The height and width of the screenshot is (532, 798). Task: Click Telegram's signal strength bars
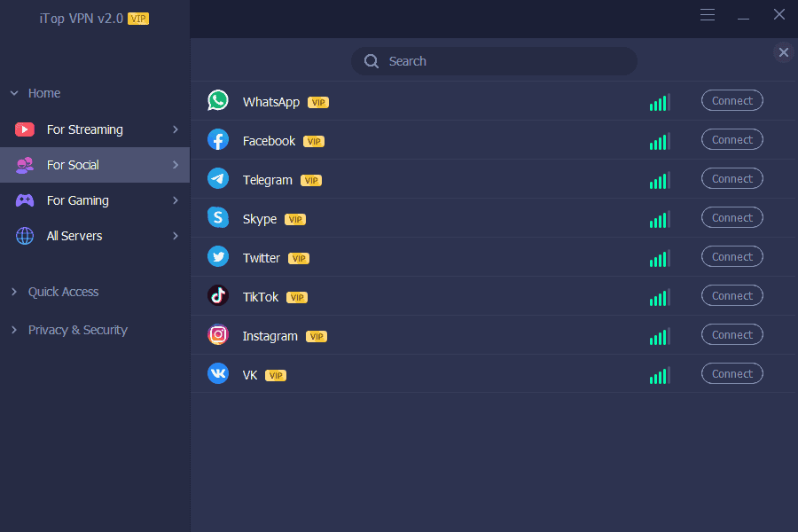660,180
